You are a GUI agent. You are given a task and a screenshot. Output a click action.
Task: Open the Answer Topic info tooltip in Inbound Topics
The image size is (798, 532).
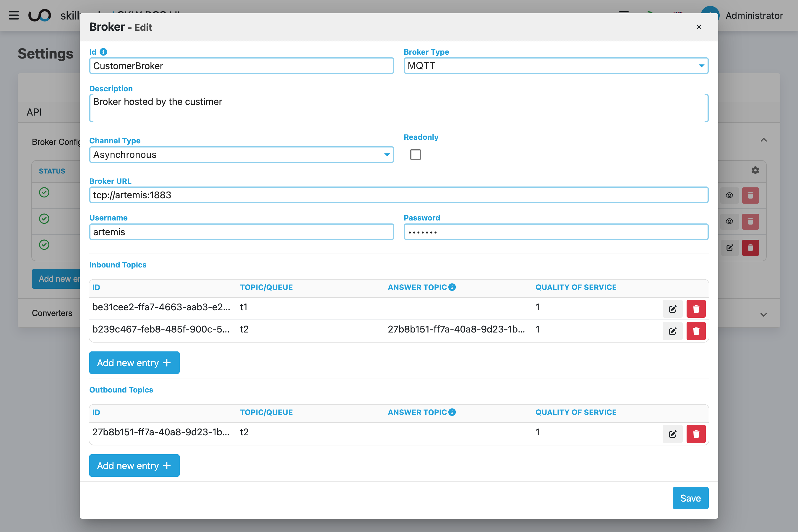[x=452, y=287]
